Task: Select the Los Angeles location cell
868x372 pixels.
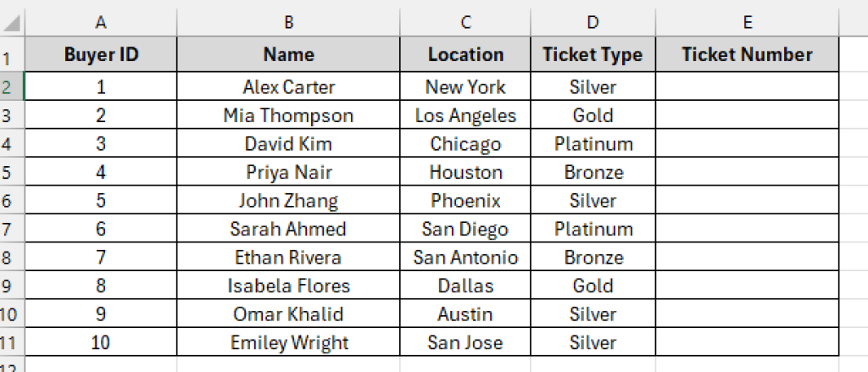Action: [x=465, y=115]
